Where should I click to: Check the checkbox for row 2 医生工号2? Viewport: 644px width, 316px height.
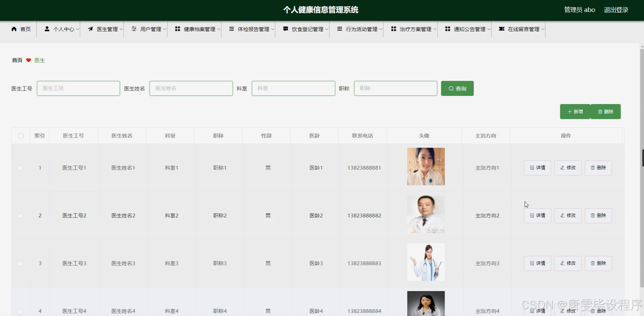tap(20, 216)
